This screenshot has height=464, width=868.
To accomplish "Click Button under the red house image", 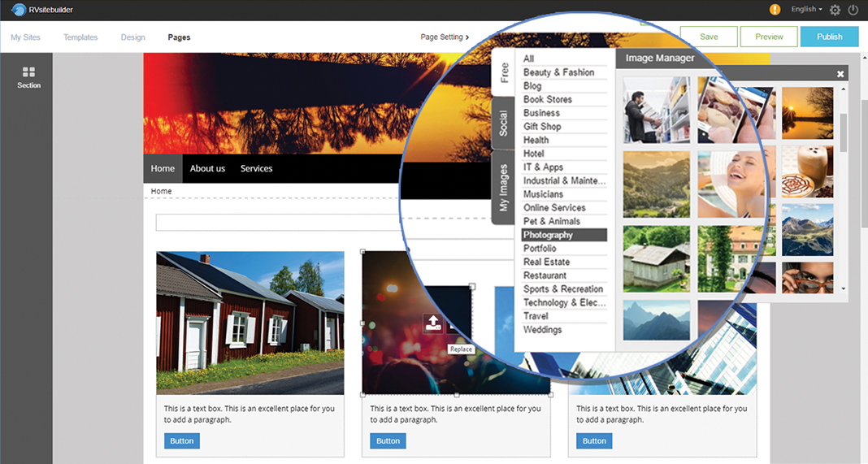I will (x=182, y=440).
